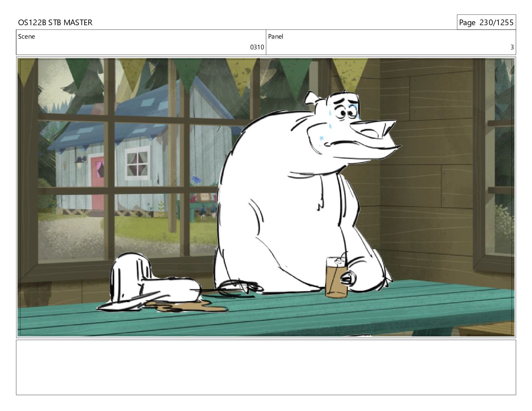Click the 'Scene' header label

click(x=27, y=37)
